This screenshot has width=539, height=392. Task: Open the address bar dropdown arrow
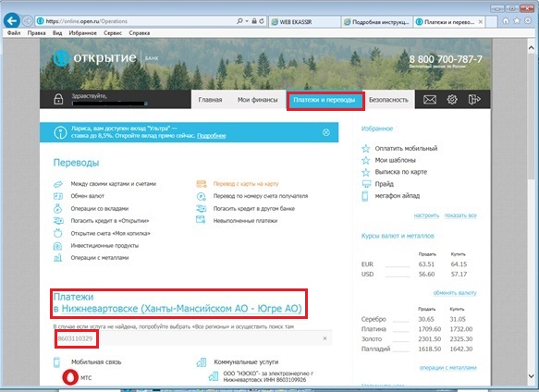[x=247, y=21]
